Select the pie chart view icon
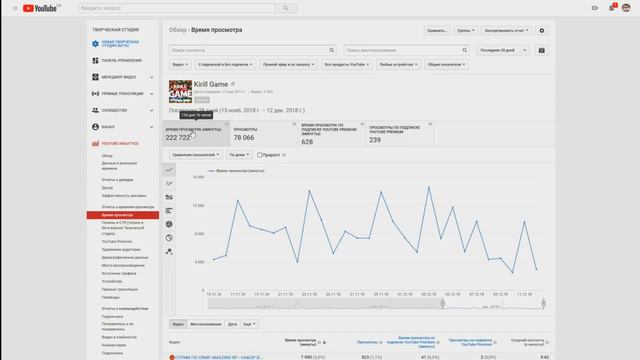The height and width of the screenshot is (360, 640). pyautogui.click(x=169, y=224)
